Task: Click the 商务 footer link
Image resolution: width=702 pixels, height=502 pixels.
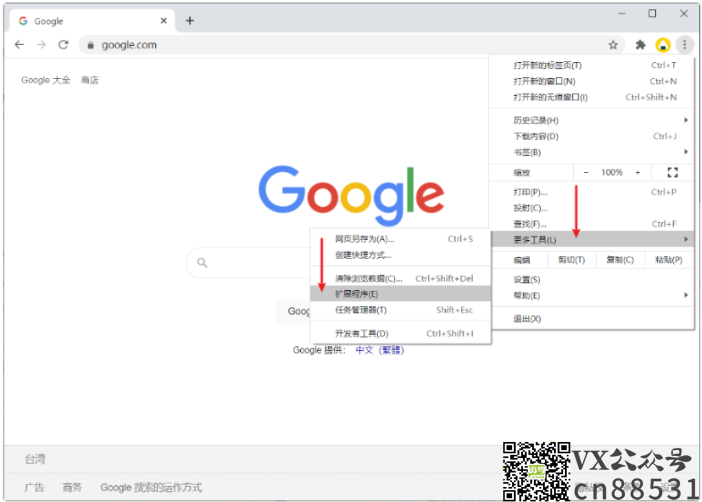Action: pyautogui.click(x=72, y=487)
